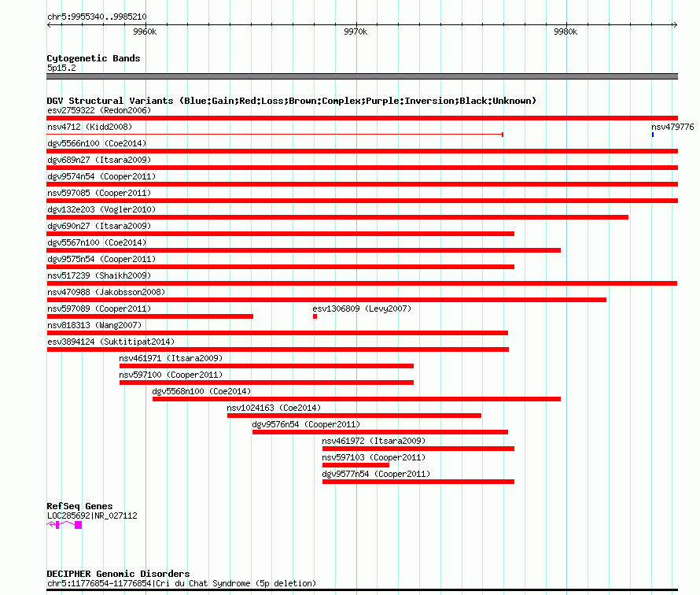
Task: Open nsv470988 (Jakobsson2008) variant
Action: (x=326, y=300)
